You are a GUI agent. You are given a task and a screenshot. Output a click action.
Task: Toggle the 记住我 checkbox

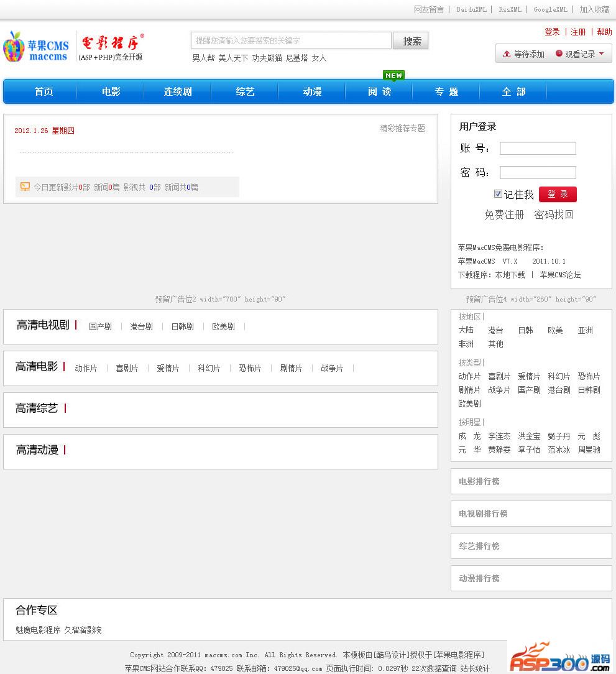[x=498, y=194]
